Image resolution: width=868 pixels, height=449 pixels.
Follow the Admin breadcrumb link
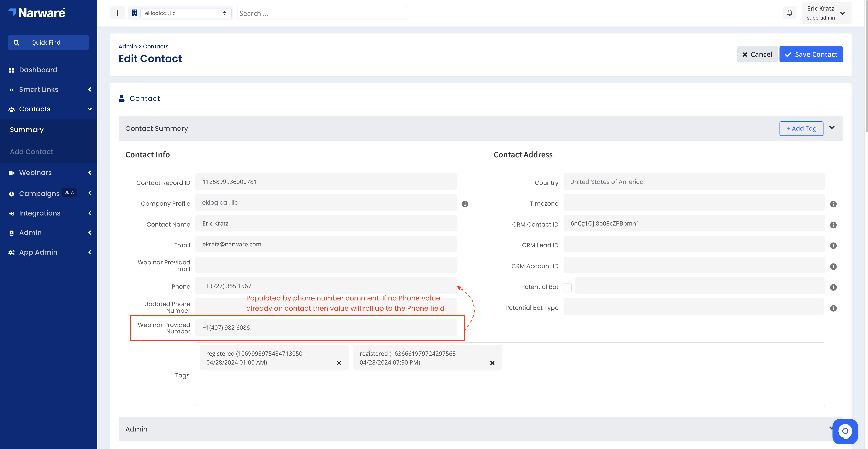[x=128, y=47]
